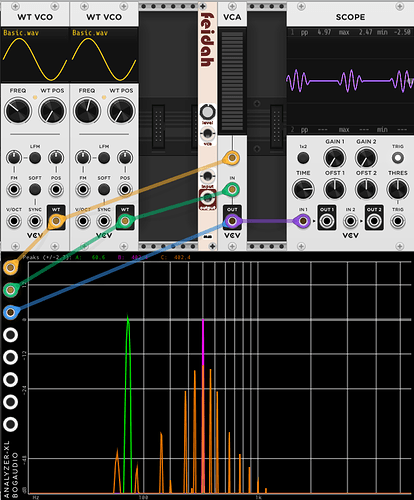Click the feidah input jack

(x=207, y=176)
